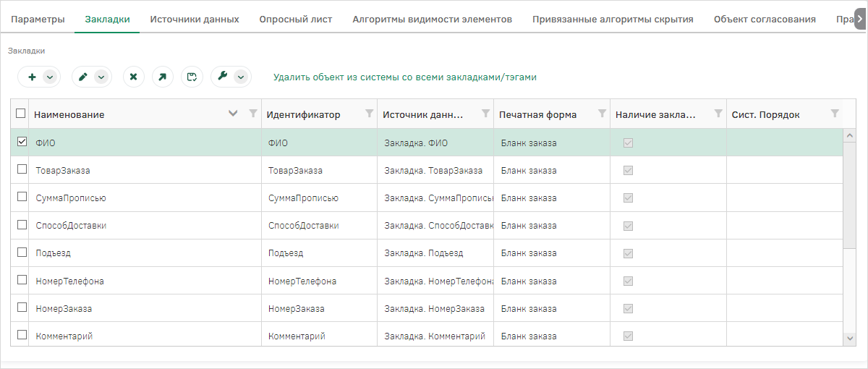This screenshot has width=868, height=369.
Task: Click the pencil edit icon
Action: pyautogui.click(x=83, y=77)
